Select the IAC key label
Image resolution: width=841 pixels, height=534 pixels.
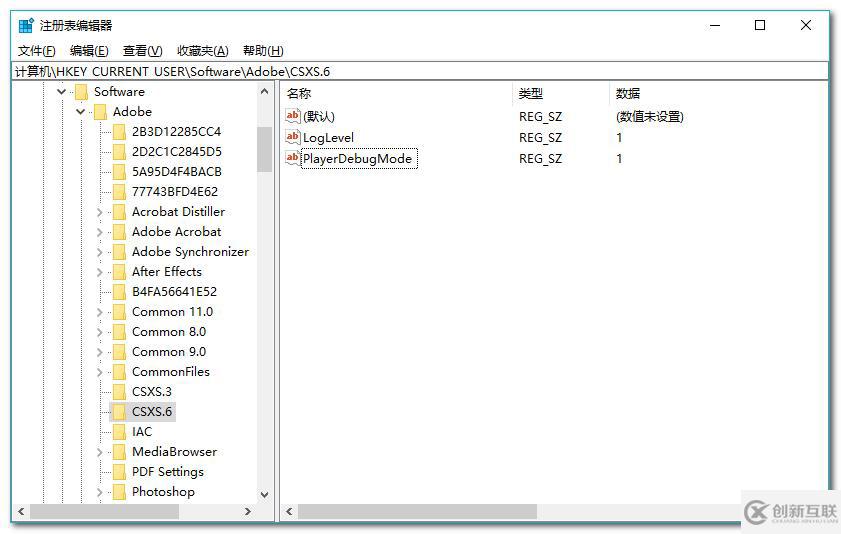coord(142,432)
